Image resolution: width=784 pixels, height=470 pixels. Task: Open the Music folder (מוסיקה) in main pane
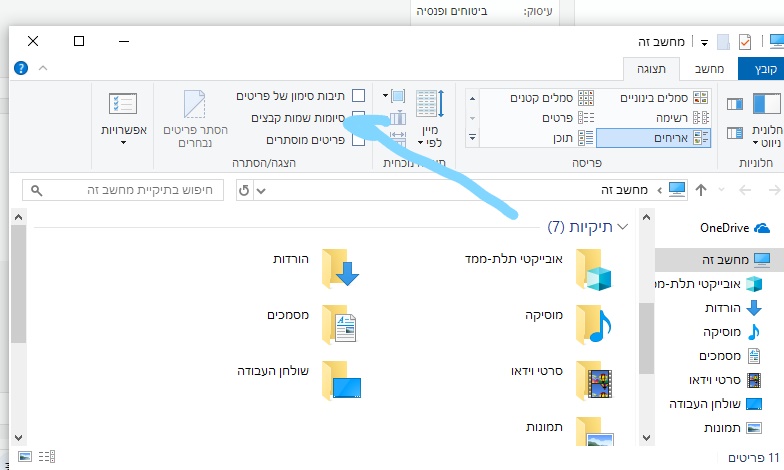coord(568,325)
